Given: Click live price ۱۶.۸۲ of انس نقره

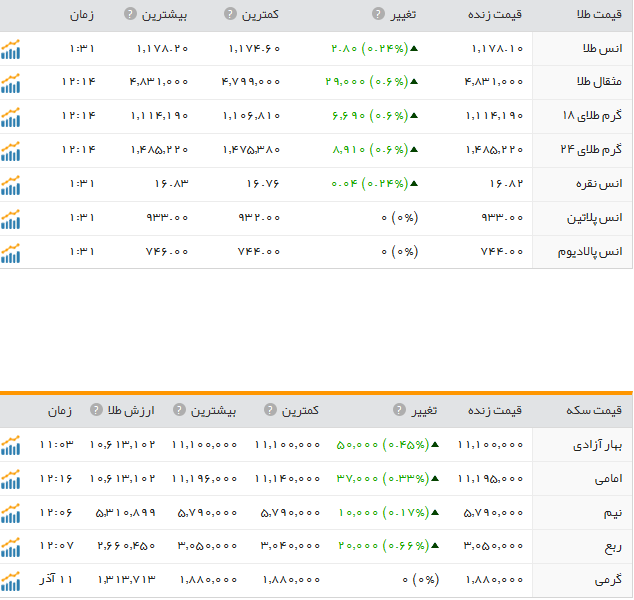Looking at the screenshot, I should (506, 184).
